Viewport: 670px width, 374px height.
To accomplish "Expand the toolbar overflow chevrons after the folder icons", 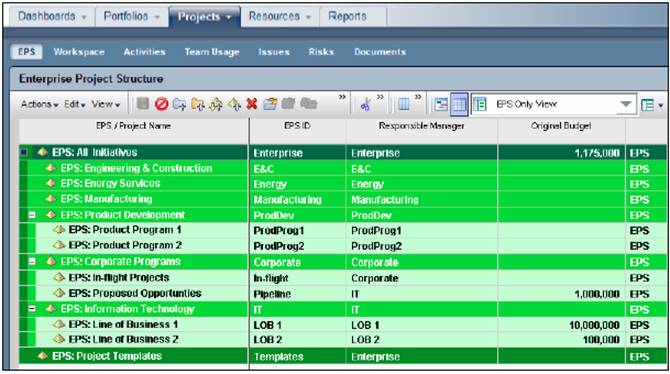I will [x=342, y=97].
